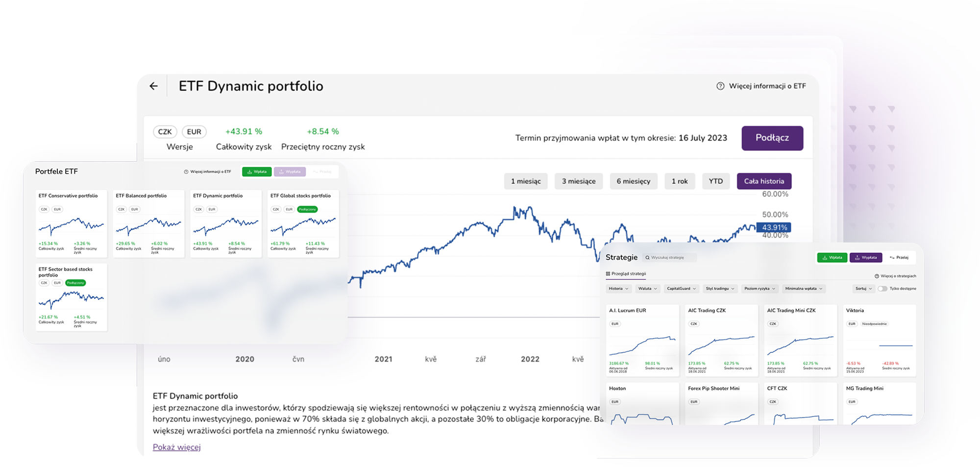Click the help icon next to Więcej o strategiach
This screenshot has width=980, height=467.
coord(877,276)
